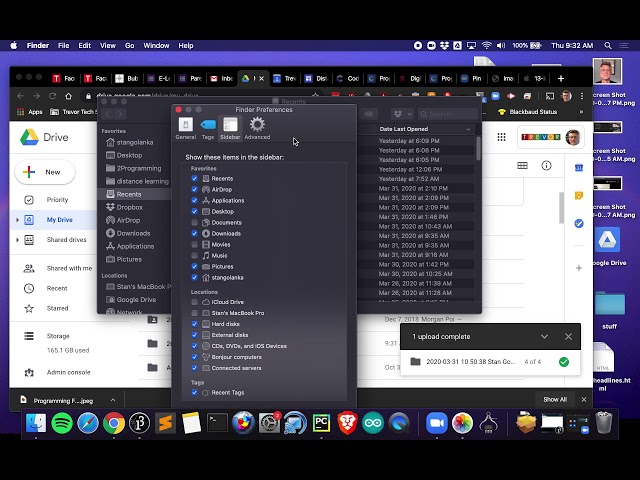Screen dimensions: 640x480
Task: Launch Spotify from the Dock
Action: pos(62,423)
